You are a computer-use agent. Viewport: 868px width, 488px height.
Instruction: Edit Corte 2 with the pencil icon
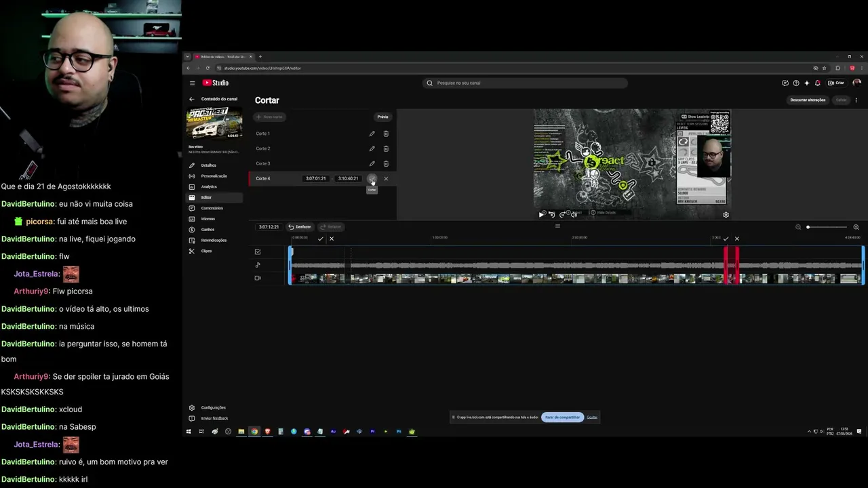tap(372, 148)
